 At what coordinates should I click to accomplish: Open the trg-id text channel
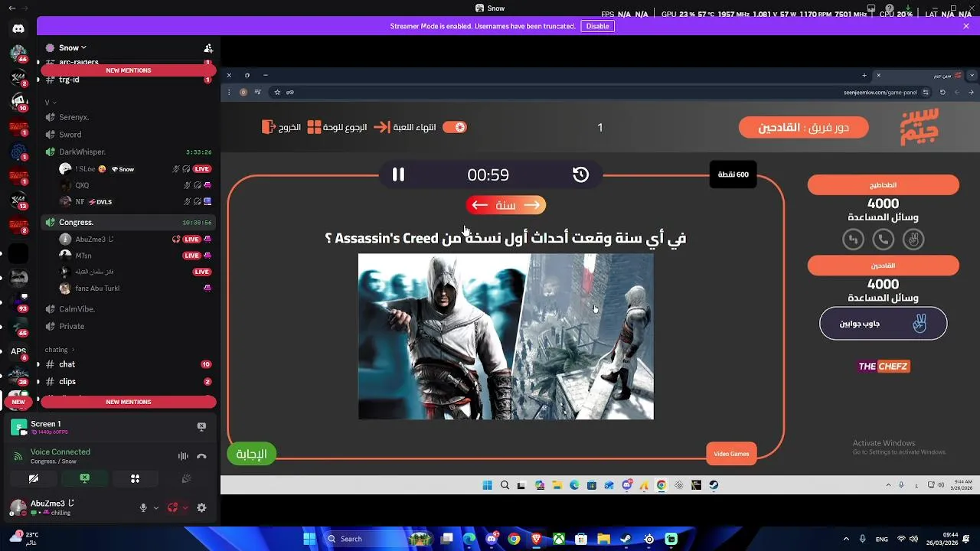(129, 80)
